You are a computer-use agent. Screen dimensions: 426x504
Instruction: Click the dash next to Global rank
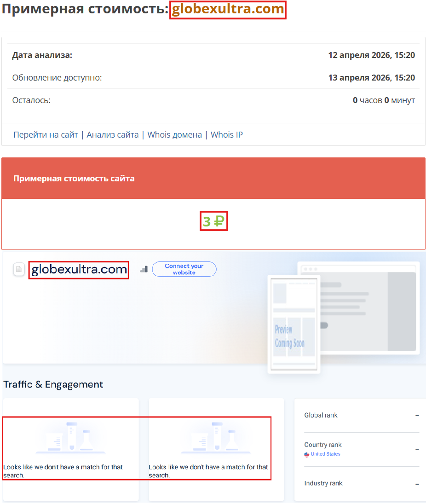point(418,415)
